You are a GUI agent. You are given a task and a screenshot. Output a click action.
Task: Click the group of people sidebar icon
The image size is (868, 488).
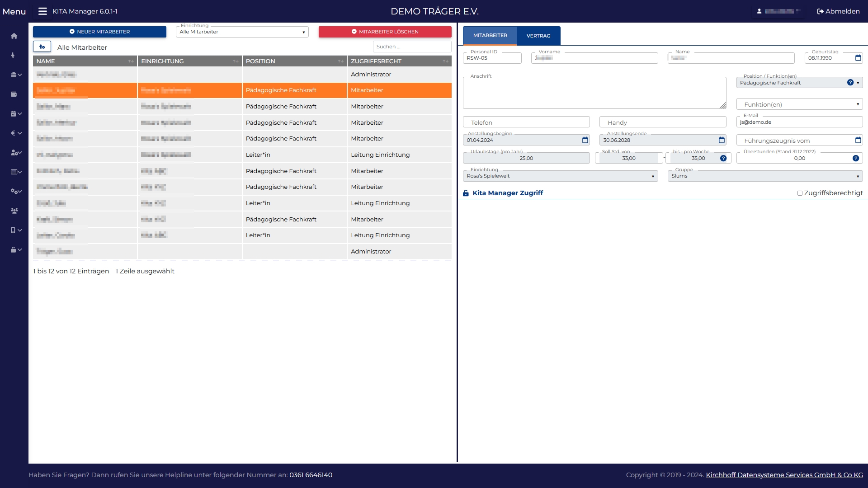[14, 211]
